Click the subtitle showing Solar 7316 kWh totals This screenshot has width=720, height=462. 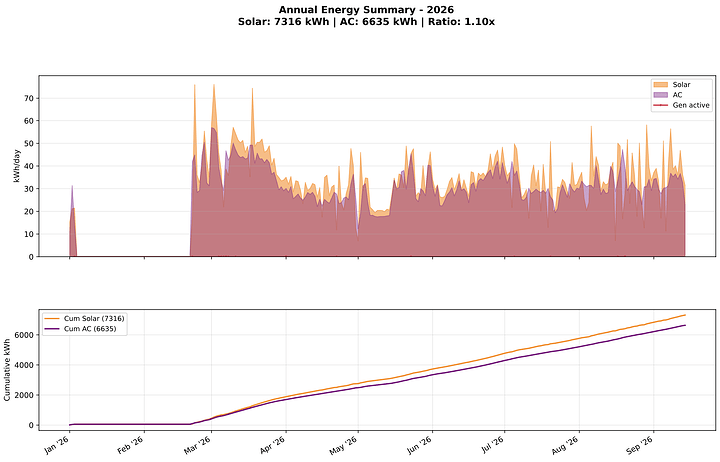(x=366, y=22)
